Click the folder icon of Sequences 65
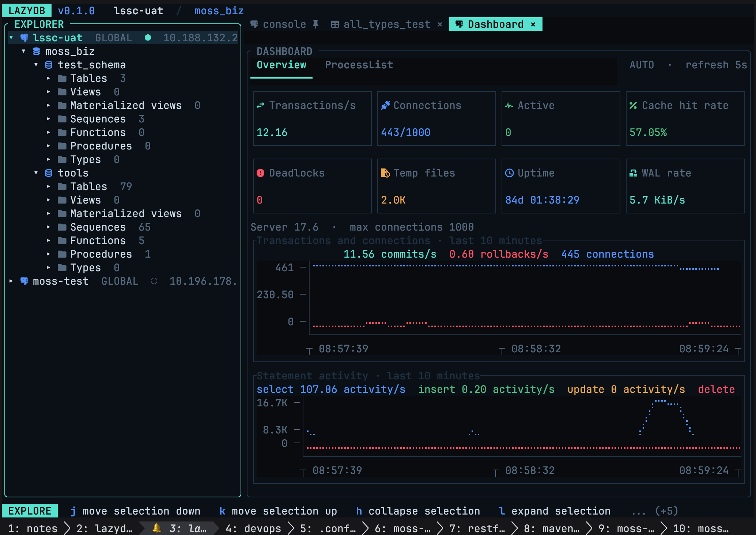 pyautogui.click(x=62, y=227)
